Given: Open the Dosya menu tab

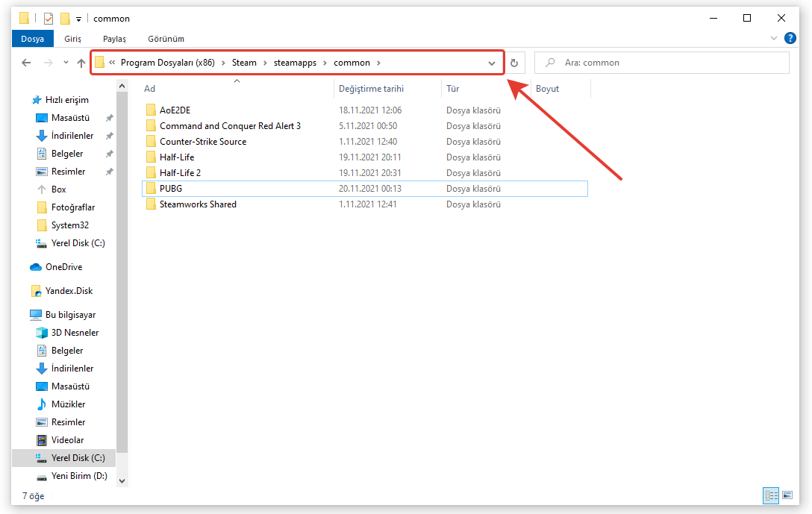Looking at the screenshot, I should coord(32,39).
